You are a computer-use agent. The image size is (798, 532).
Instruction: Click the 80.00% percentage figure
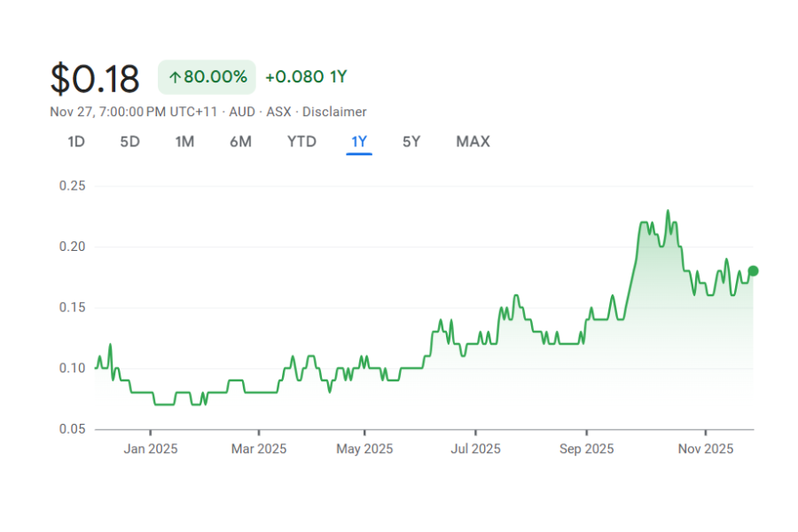coord(215,77)
